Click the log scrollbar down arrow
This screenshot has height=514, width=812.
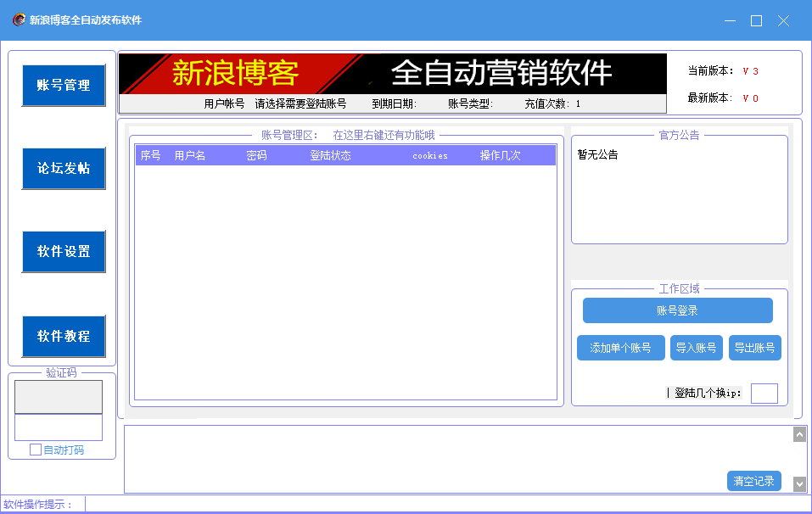pyautogui.click(x=799, y=484)
